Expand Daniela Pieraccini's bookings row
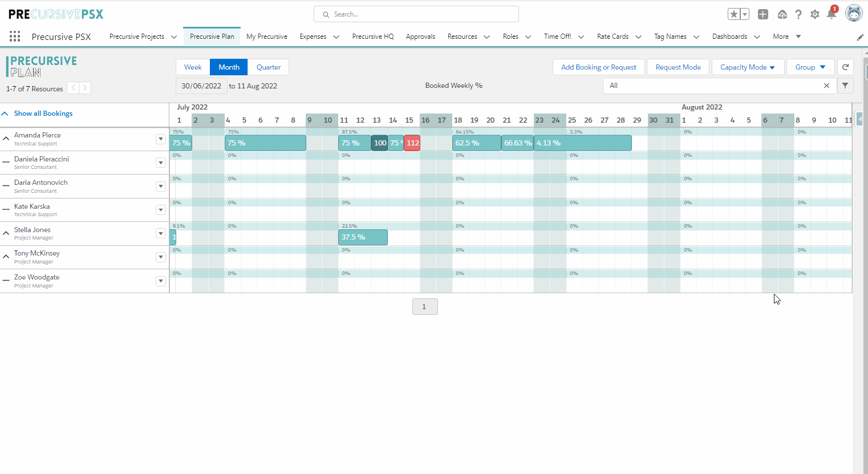 tap(6, 163)
